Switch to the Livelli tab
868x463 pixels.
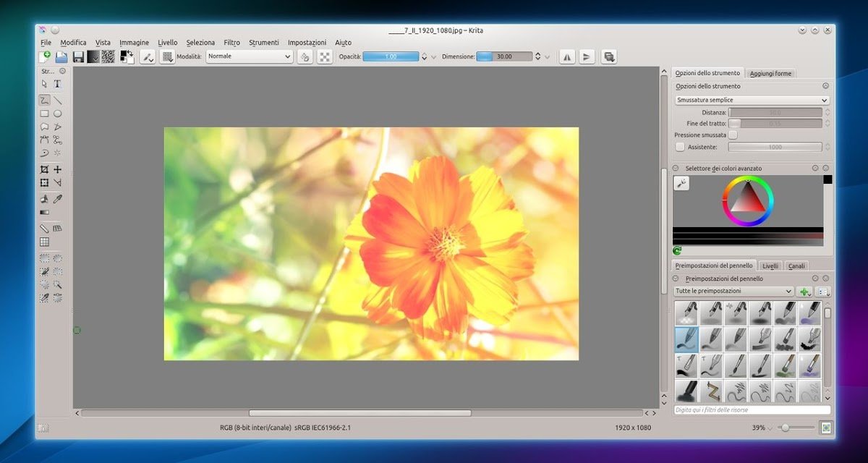tap(770, 266)
